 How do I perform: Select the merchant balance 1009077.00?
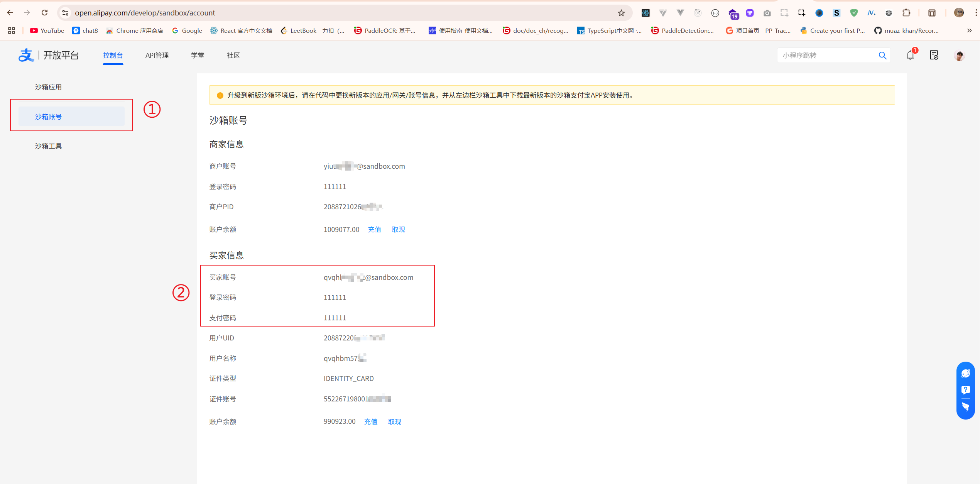[x=341, y=229]
